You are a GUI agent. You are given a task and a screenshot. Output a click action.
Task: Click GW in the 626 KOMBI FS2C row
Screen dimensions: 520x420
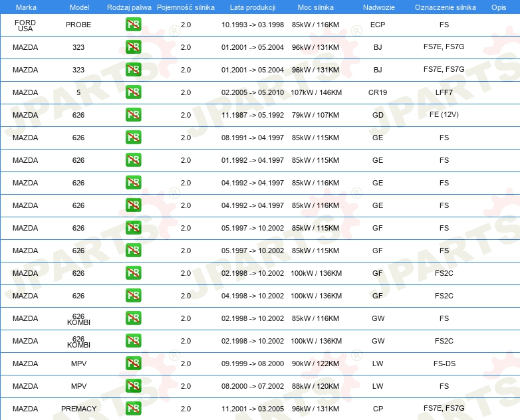pyautogui.click(x=378, y=341)
